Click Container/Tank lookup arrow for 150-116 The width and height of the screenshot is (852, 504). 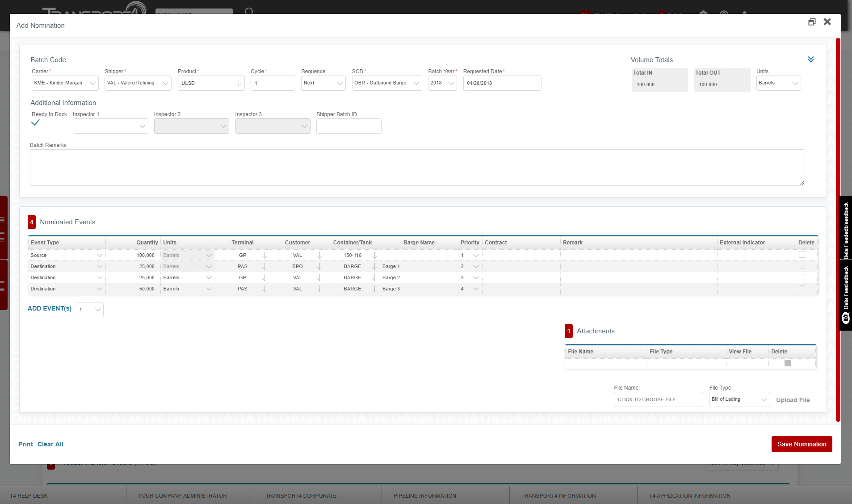click(x=374, y=255)
